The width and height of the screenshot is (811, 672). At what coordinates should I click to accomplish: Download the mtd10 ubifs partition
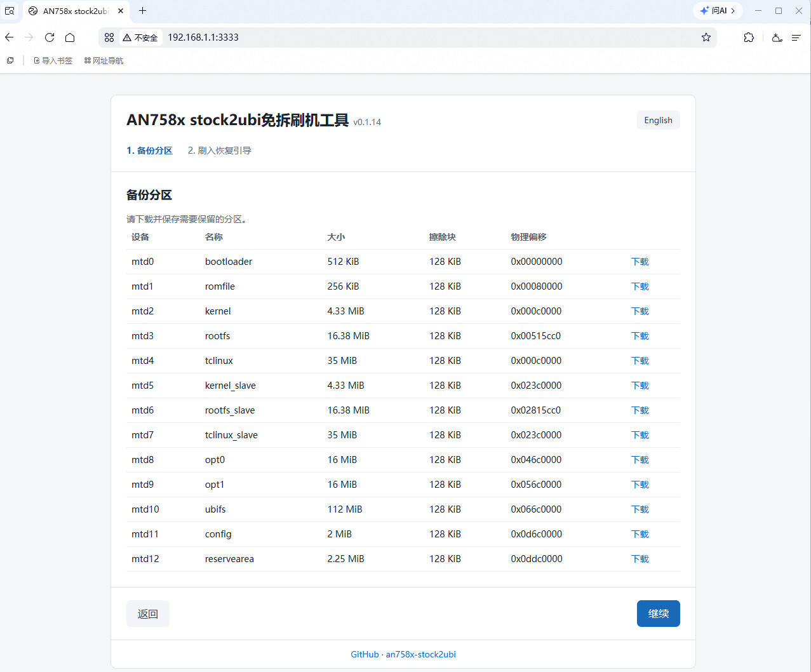tap(640, 509)
